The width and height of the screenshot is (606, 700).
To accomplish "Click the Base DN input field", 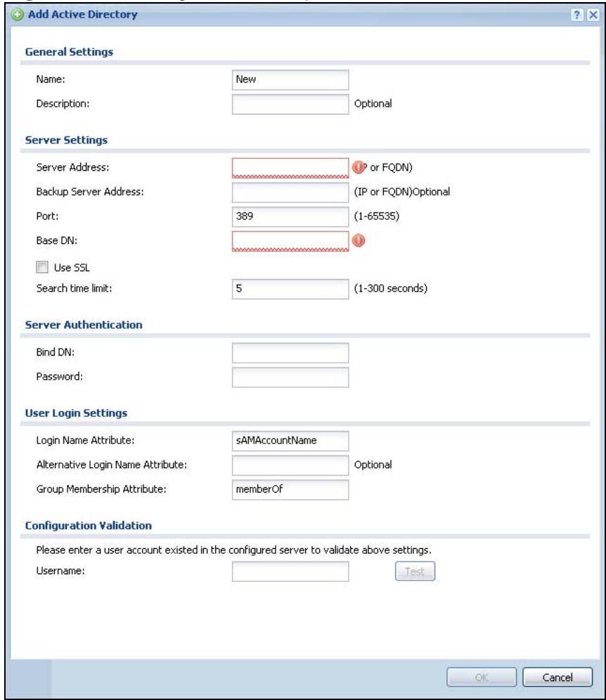I will (x=290, y=241).
